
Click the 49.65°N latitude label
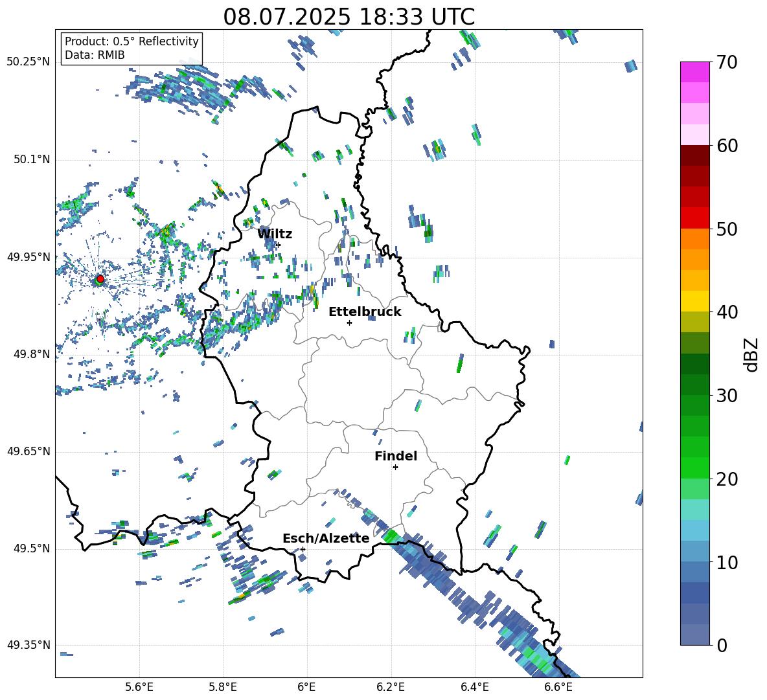29,451
